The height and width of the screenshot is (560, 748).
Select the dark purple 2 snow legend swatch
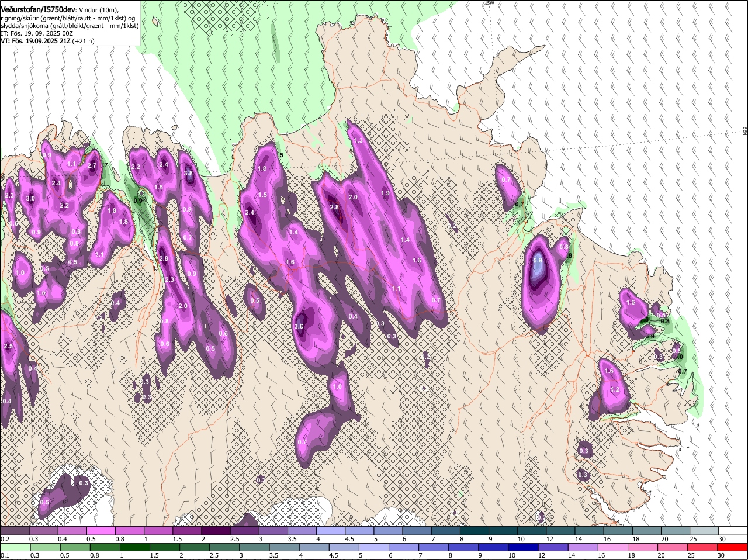216,531
